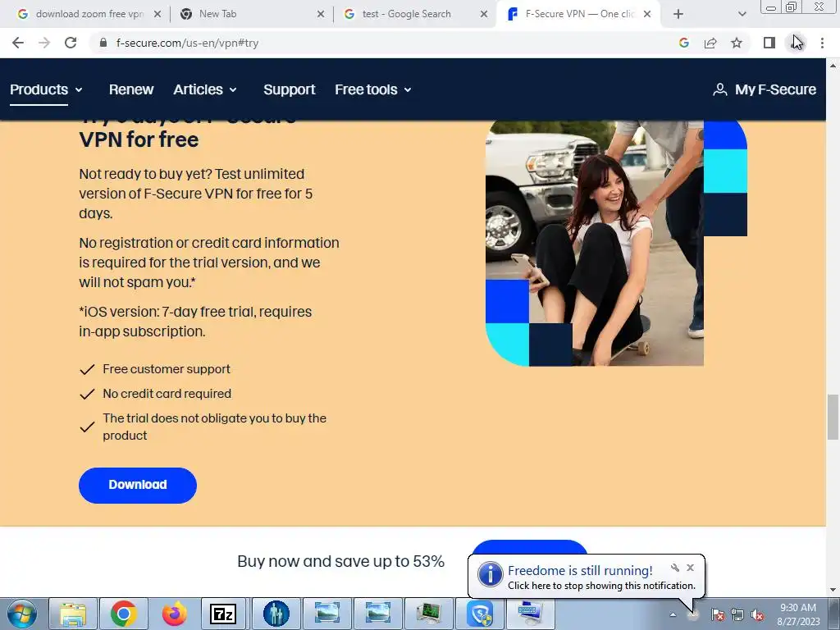This screenshot has height=630, width=840.
Task: Open the second picture viewer taskbar icon
Action: pos(377,614)
